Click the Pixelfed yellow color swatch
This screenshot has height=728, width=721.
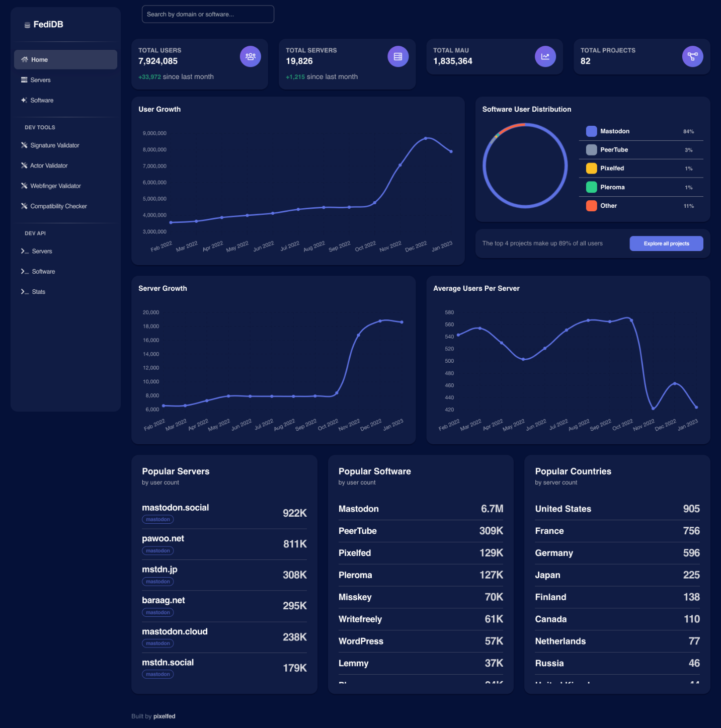coord(592,169)
